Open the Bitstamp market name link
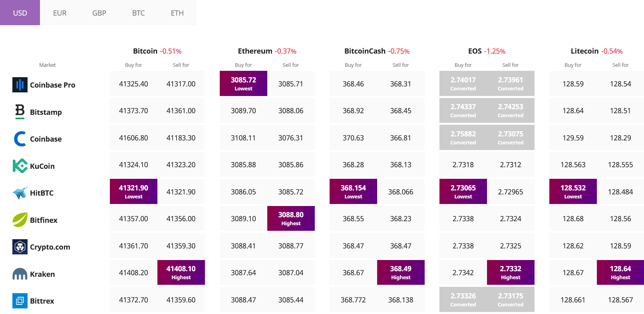The image size is (644, 314). [46, 112]
